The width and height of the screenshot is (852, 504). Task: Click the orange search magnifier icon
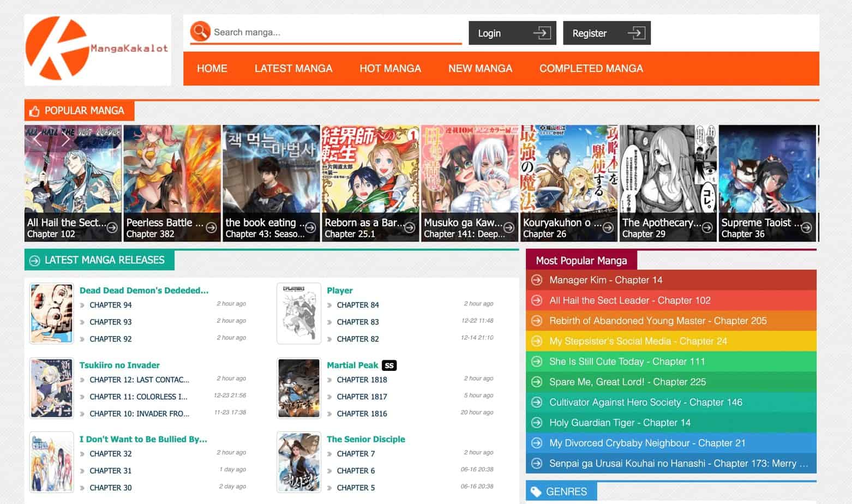click(x=200, y=31)
